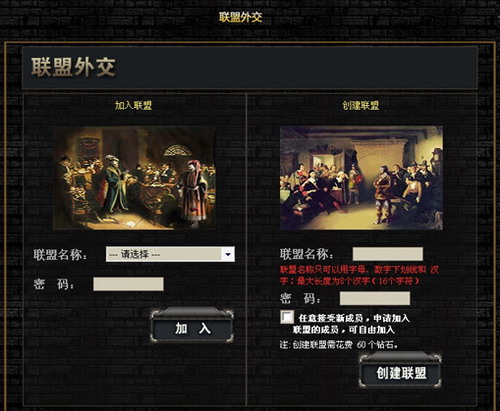Click the 密码 label in join panel
The image size is (500, 411).
click(x=53, y=284)
